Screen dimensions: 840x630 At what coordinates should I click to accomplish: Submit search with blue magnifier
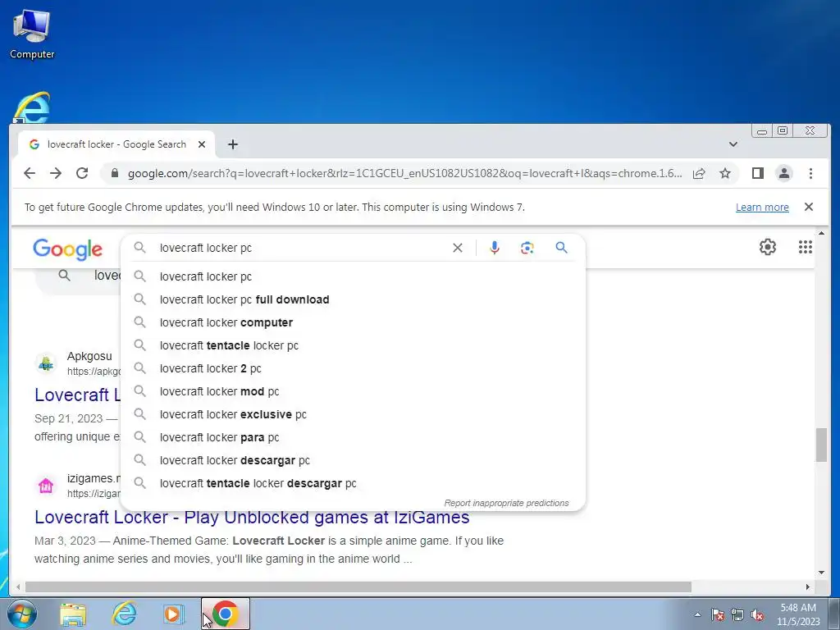click(561, 248)
